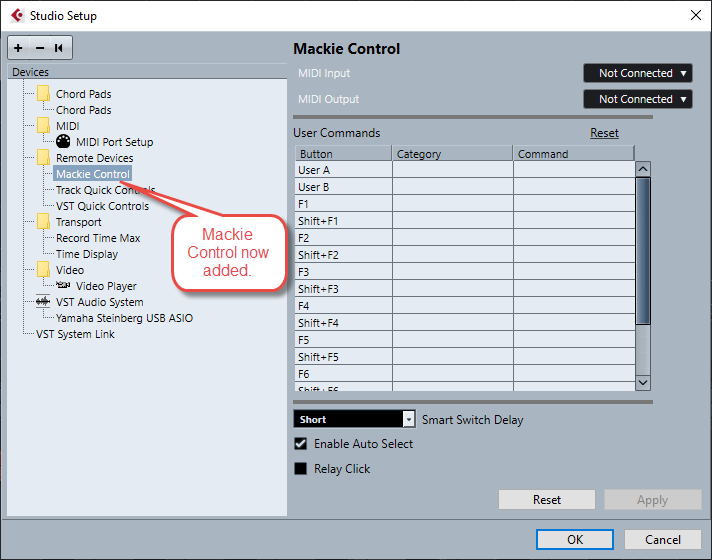Select the F1 button row
The width and height of the screenshot is (712, 560).
465,204
